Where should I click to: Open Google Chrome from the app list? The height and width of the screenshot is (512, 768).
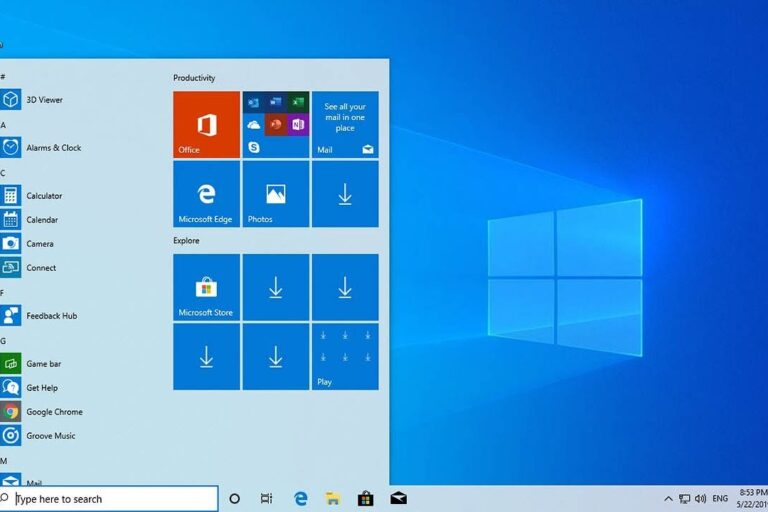(54, 412)
